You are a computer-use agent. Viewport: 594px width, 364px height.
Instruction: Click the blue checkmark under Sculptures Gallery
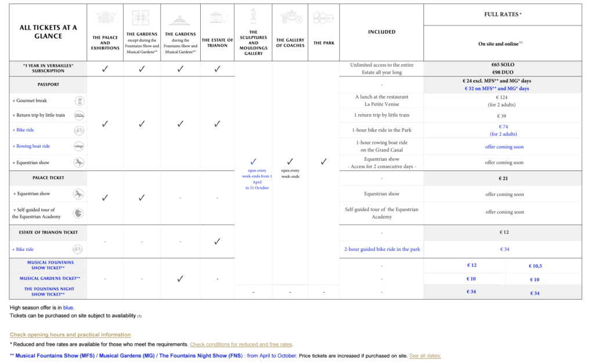[253, 162]
